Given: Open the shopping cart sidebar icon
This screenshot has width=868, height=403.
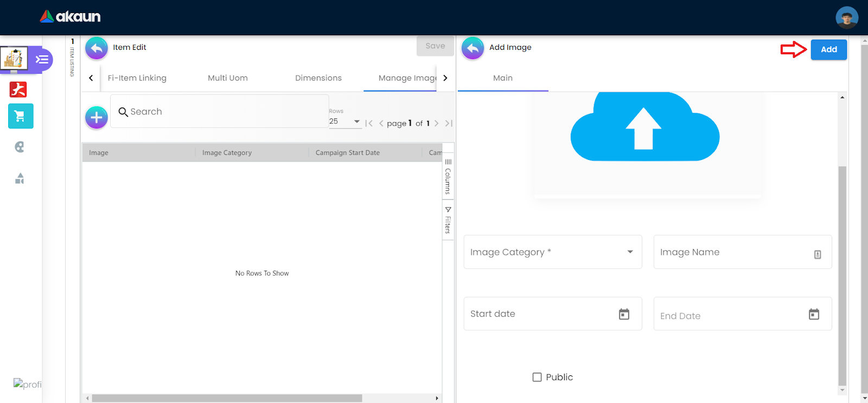Looking at the screenshot, I should (21, 116).
